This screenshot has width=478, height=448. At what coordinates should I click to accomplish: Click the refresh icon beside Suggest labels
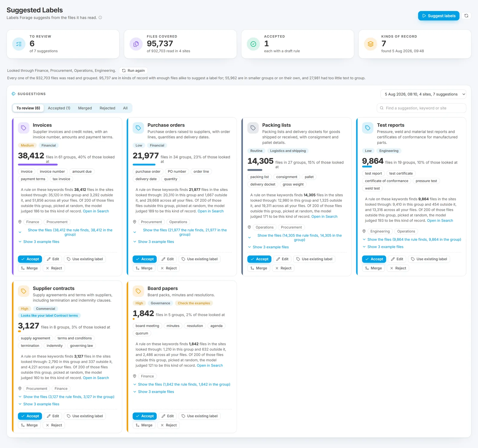tap(466, 16)
